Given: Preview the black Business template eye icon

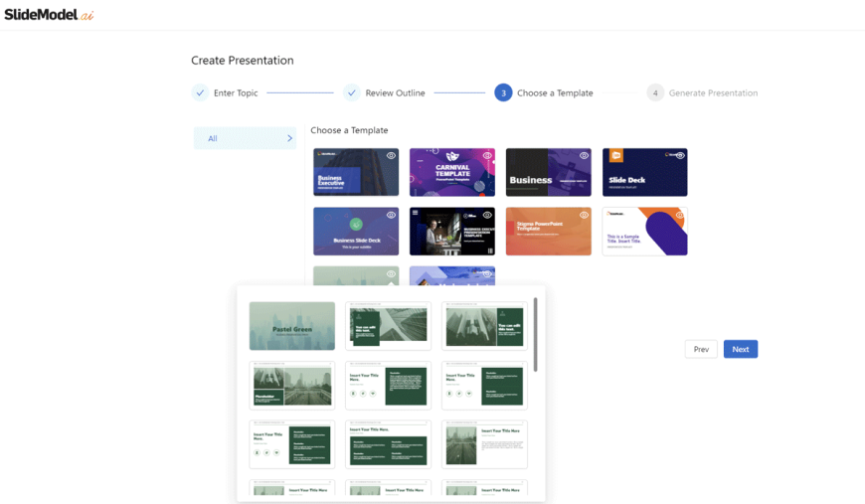Looking at the screenshot, I should click(584, 156).
